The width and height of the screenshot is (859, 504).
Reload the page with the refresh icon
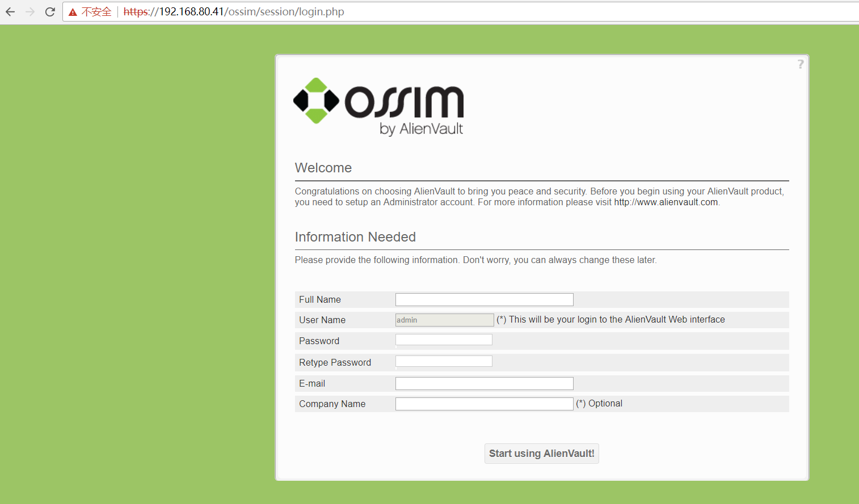pyautogui.click(x=50, y=12)
